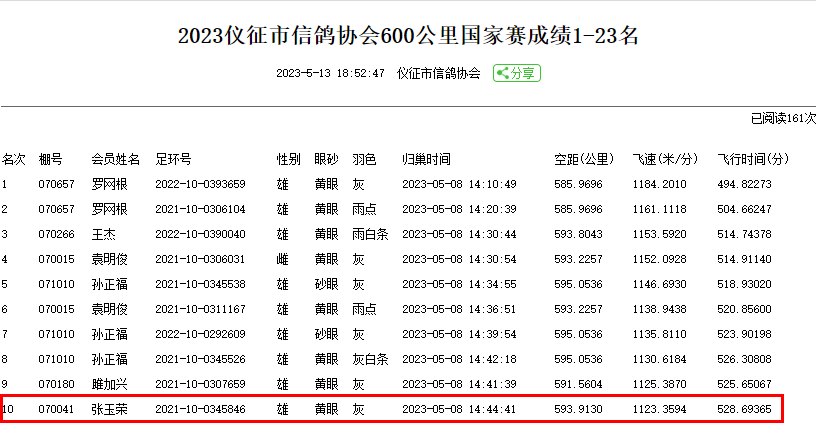Click ring number 2021-10-0306031
The height and width of the screenshot is (423, 816).
pos(200,259)
